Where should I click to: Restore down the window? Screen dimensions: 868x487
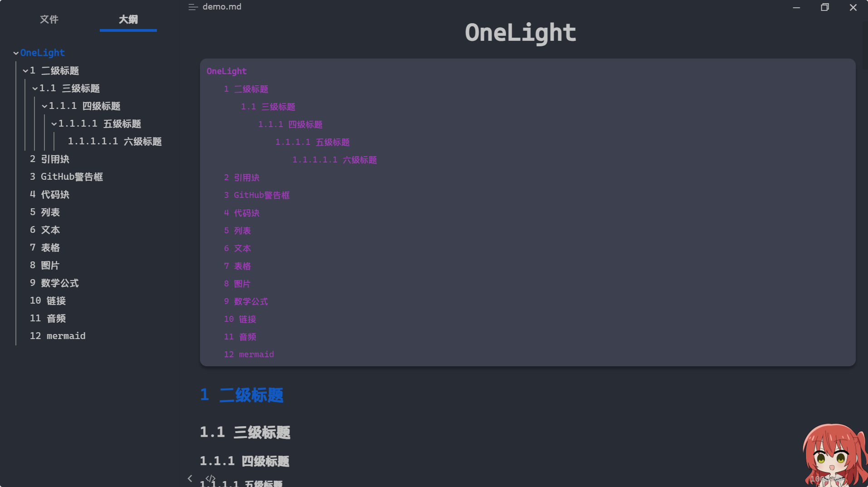click(824, 7)
